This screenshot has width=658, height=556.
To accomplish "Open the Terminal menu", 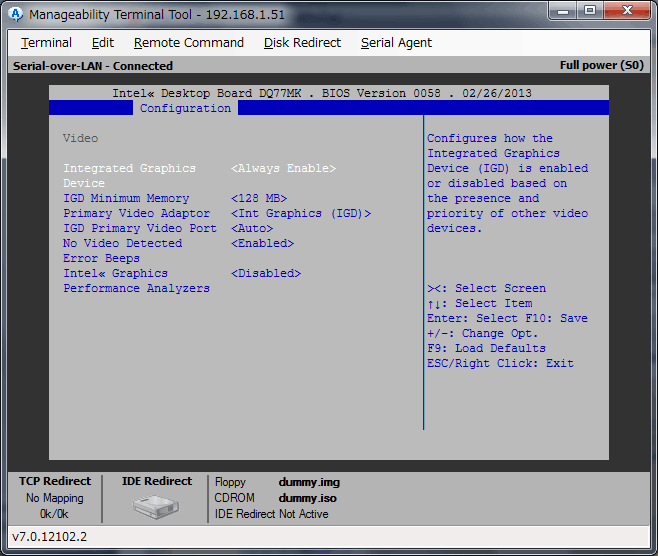I will tap(46, 43).
